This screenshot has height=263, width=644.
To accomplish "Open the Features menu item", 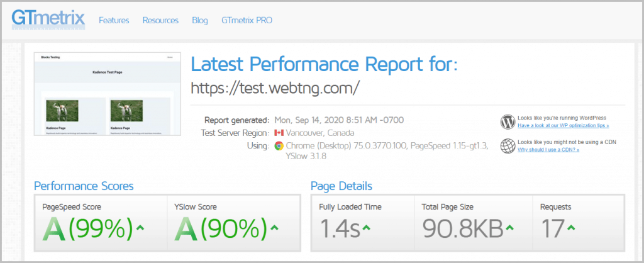I will point(114,20).
